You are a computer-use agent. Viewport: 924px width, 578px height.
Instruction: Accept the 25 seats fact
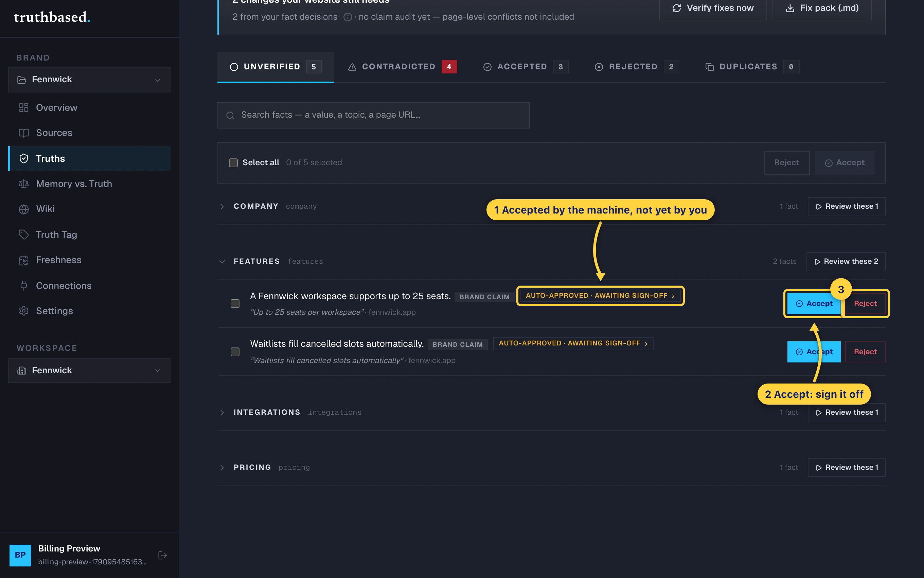[814, 304]
